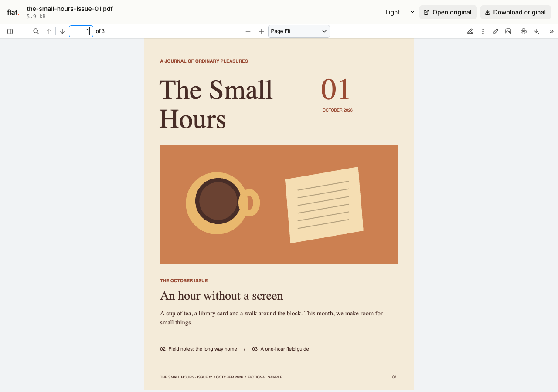Toggle the sidebar panel icon
558x392 pixels.
pos(10,31)
